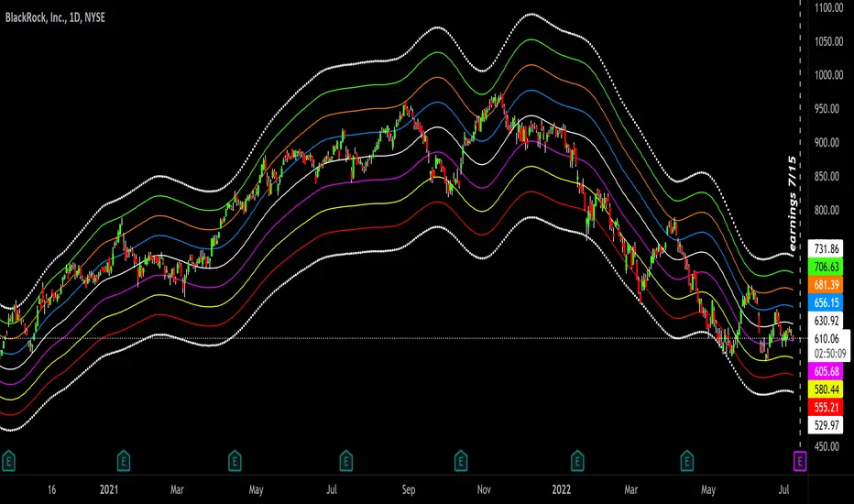Screen dimensions: 854x504
Task: Select the green 706.63 price label
Action: point(827,267)
